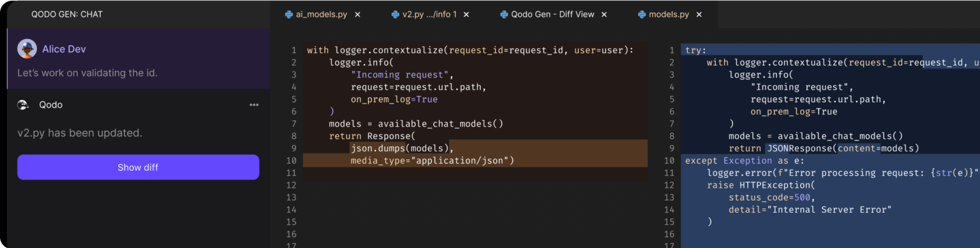Show diff for updated v2.py

(138, 167)
